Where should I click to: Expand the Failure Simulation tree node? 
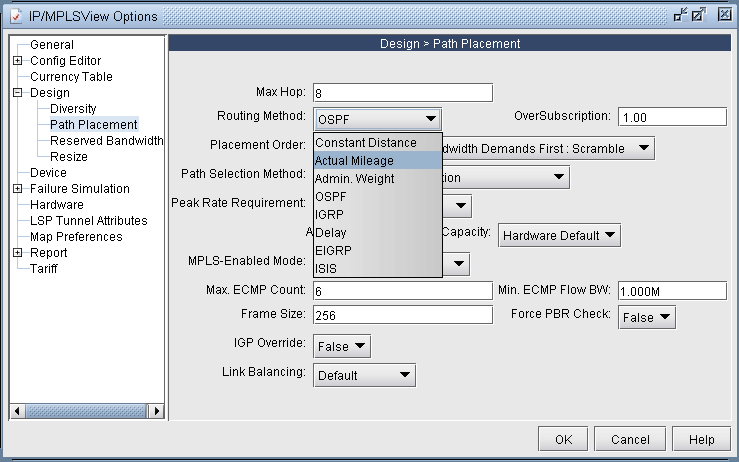(18, 189)
